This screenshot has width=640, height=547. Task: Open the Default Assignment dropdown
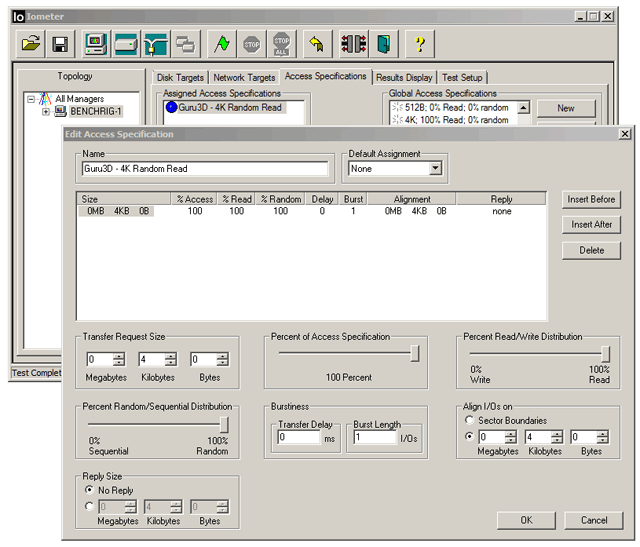pyautogui.click(x=435, y=170)
